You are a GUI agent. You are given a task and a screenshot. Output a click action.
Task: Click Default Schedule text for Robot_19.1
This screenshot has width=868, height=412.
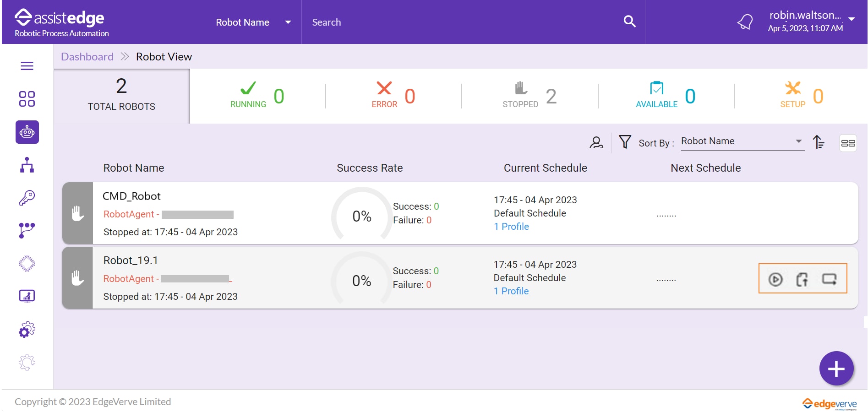coord(530,278)
